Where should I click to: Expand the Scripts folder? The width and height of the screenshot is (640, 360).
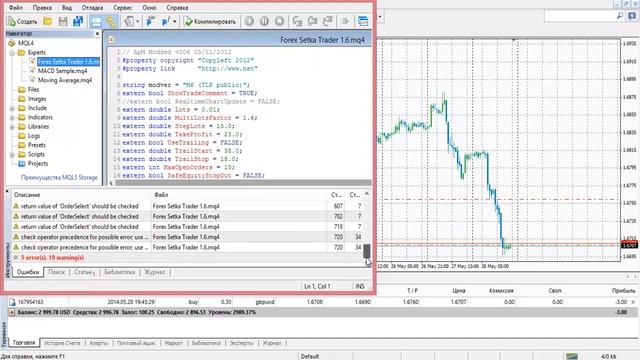tap(12, 154)
